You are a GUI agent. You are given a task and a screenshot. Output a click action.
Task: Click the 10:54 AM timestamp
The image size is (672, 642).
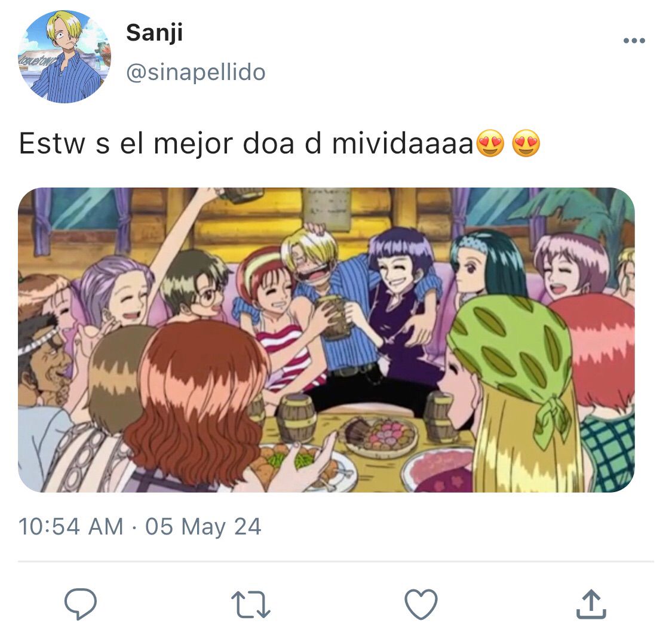(x=70, y=526)
